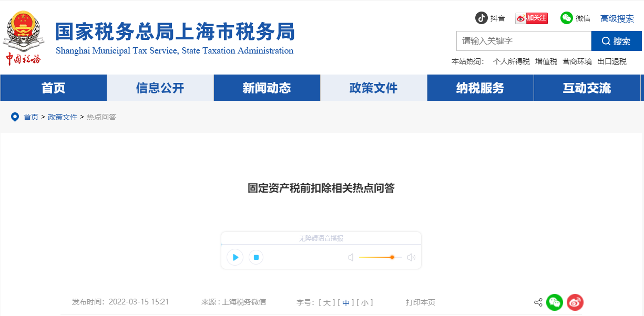The height and width of the screenshot is (316, 644).
Task: Set font size to large (大)
Action: point(326,302)
